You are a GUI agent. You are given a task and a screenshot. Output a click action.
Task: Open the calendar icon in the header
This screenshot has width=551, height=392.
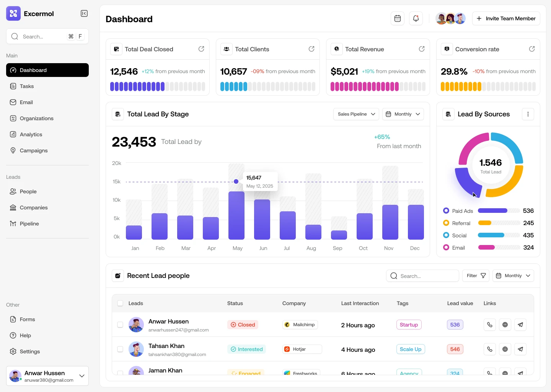click(x=398, y=18)
